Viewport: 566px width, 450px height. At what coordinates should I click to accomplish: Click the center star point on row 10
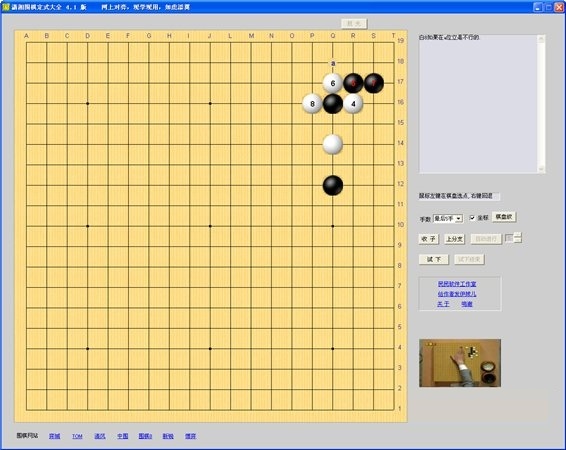click(210, 226)
